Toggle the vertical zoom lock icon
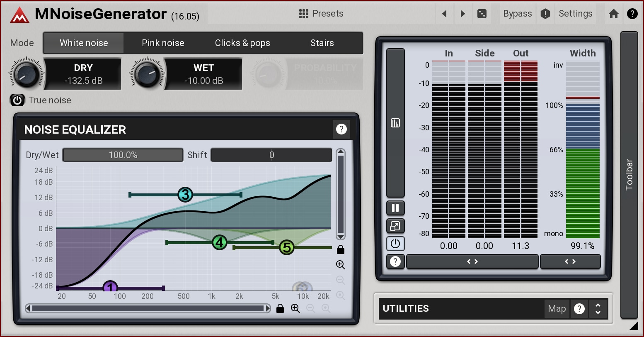 coord(341,249)
